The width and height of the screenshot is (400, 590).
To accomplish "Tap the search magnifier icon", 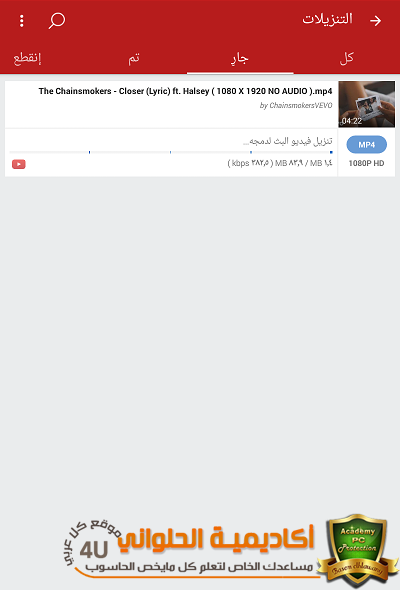I will [x=57, y=21].
